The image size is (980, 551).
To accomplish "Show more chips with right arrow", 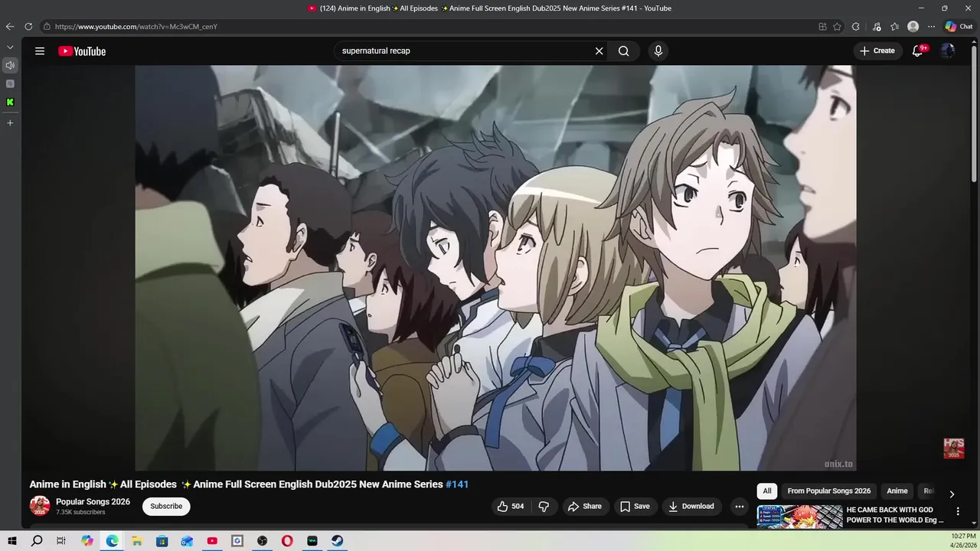I will pyautogui.click(x=952, y=494).
